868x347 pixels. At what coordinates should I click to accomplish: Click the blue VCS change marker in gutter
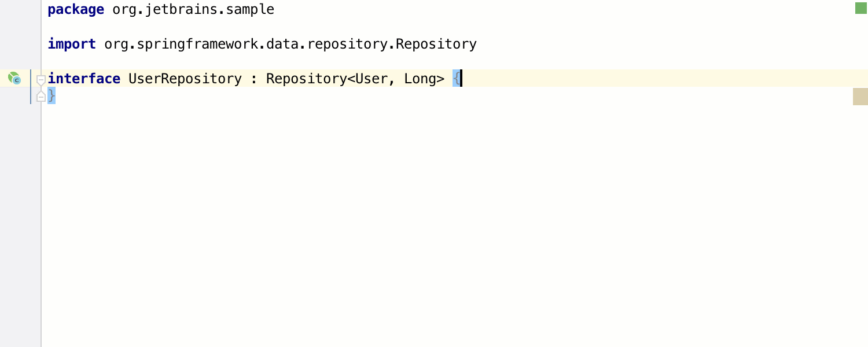(x=31, y=87)
